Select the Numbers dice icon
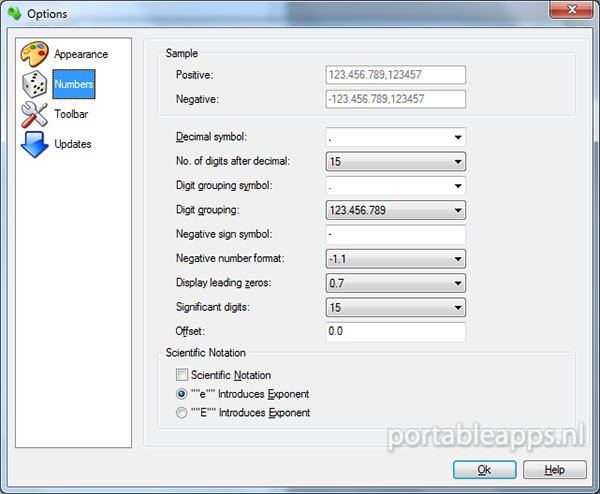Image resolution: width=600 pixels, height=494 pixels. tap(35, 84)
